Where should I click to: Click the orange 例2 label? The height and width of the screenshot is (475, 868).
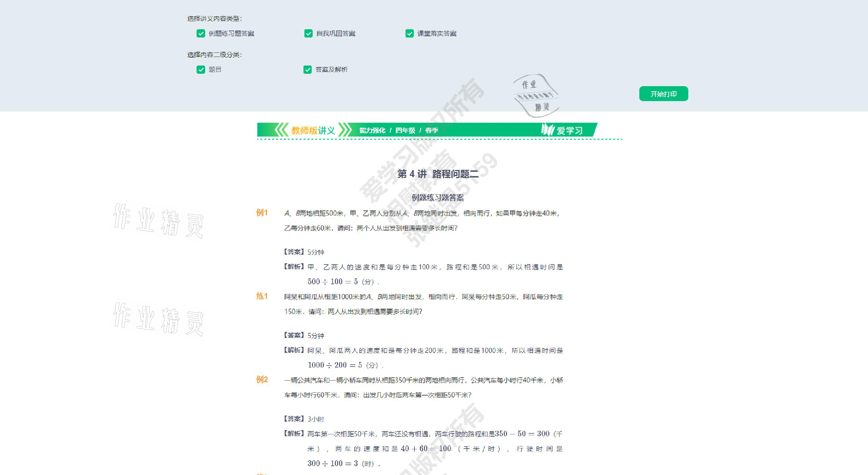tap(262, 380)
